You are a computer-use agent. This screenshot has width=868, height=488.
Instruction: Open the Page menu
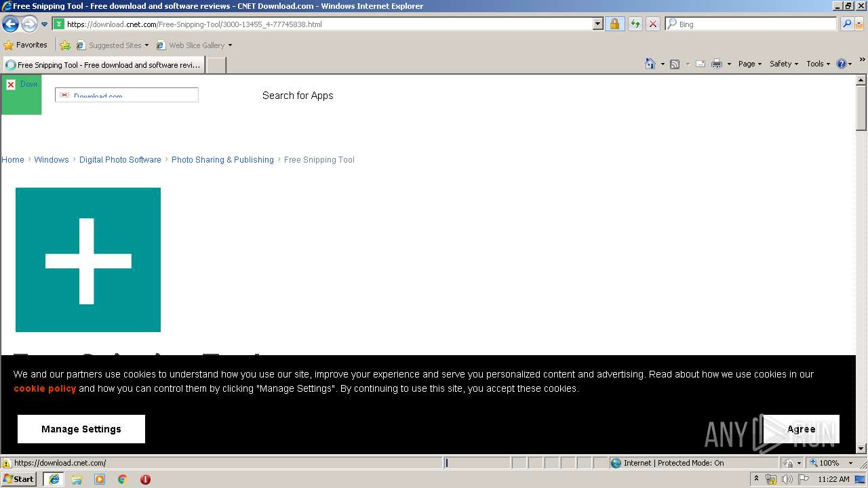750,64
